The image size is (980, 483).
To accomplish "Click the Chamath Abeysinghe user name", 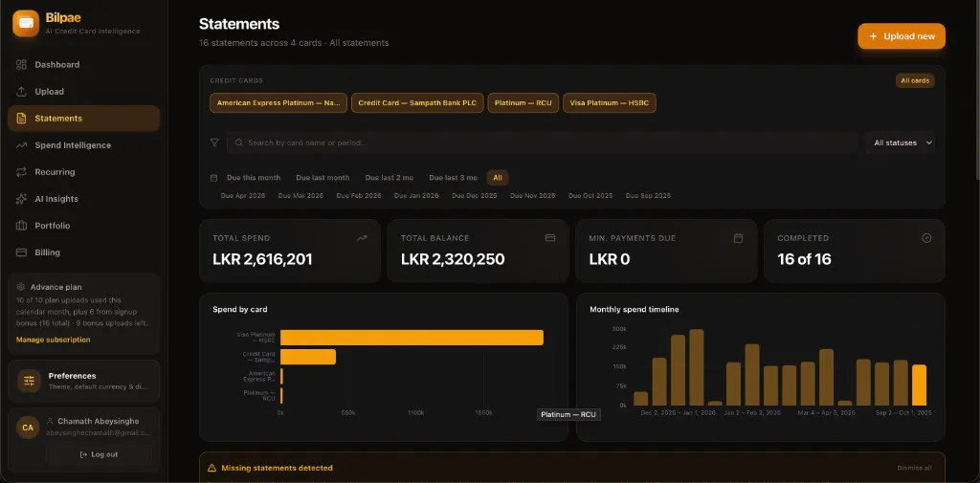I will [x=99, y=421].
